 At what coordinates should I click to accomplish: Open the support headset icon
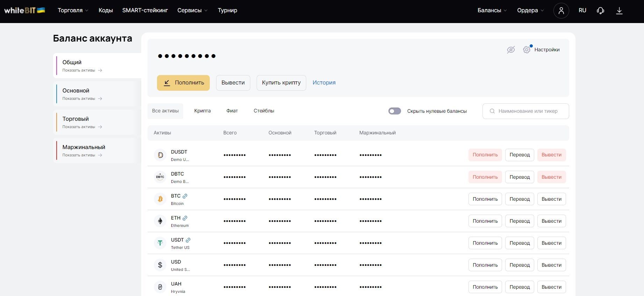[x=600, y=10]
